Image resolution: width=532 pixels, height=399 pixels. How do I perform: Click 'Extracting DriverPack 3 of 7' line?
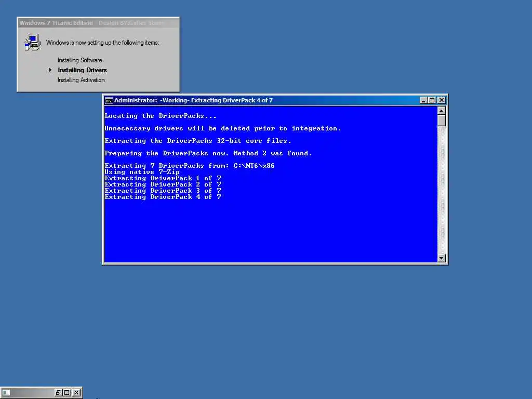(x=163, y=191)
